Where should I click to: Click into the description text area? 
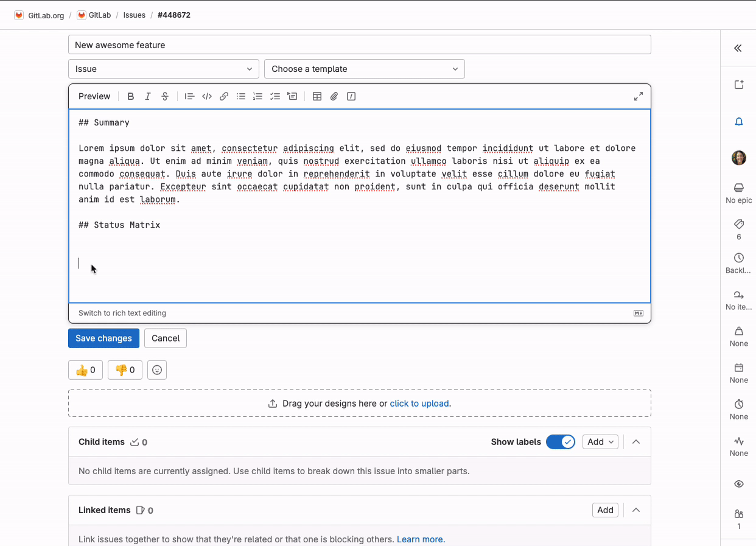point(360,206)
